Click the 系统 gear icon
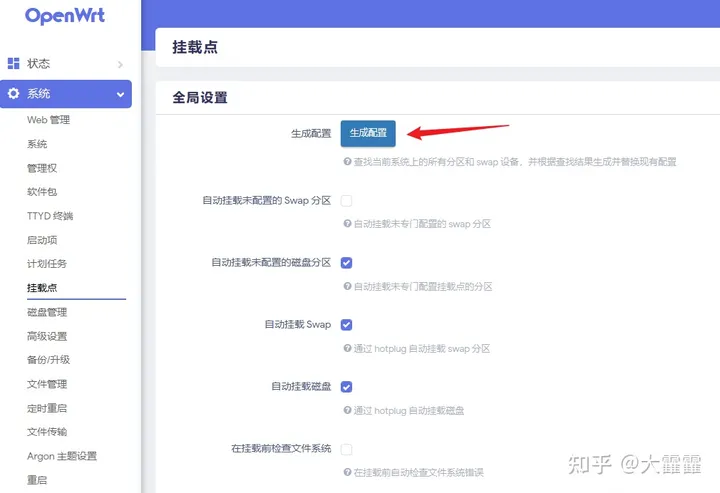 coord(14,94)
